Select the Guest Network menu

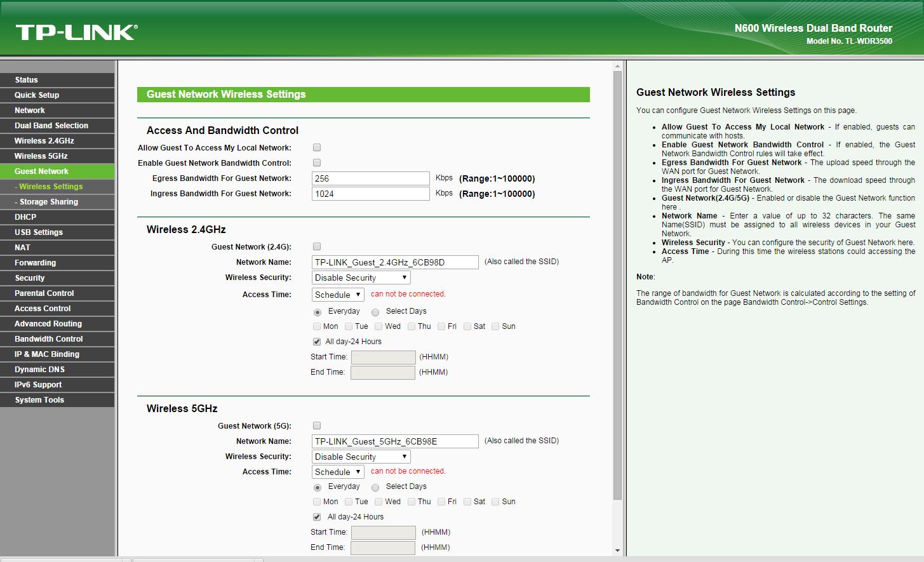(x=57, y=171)
